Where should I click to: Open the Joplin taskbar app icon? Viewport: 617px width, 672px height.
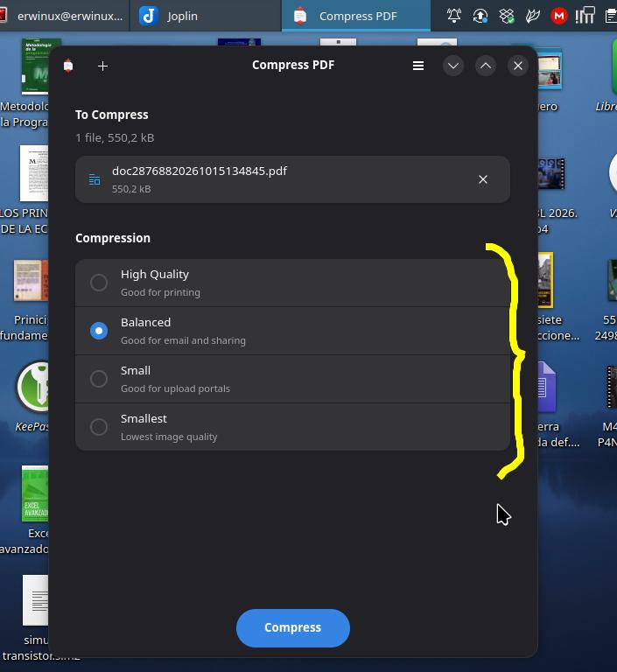(x=149, y=16)
